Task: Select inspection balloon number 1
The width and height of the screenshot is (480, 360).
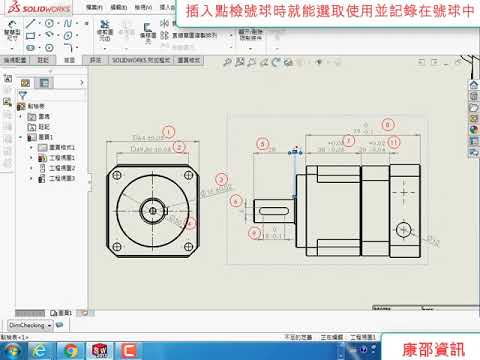Action: point(168,132)
